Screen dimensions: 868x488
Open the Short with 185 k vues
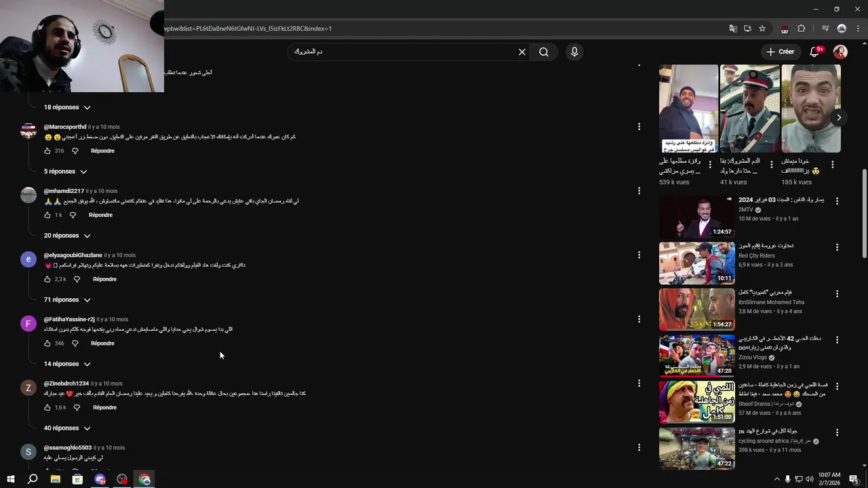[811, 108]
